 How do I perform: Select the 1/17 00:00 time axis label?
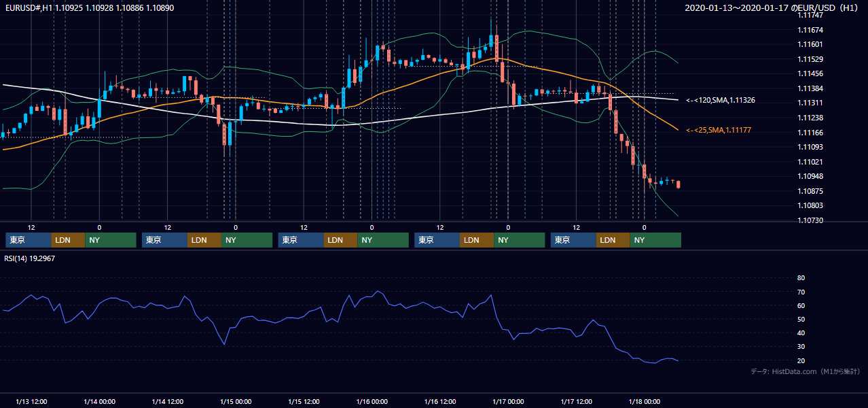(509, 402)
